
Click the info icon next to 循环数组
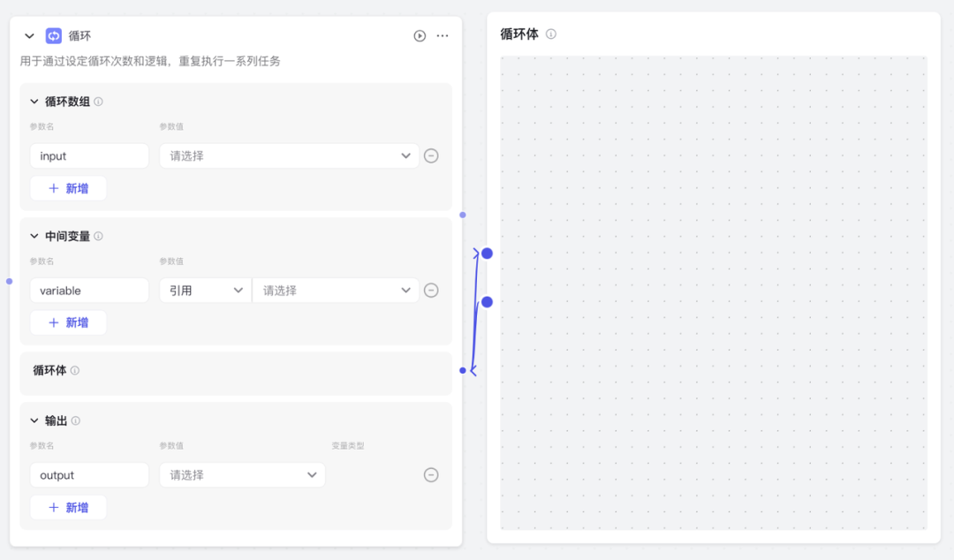pos(97,102)
